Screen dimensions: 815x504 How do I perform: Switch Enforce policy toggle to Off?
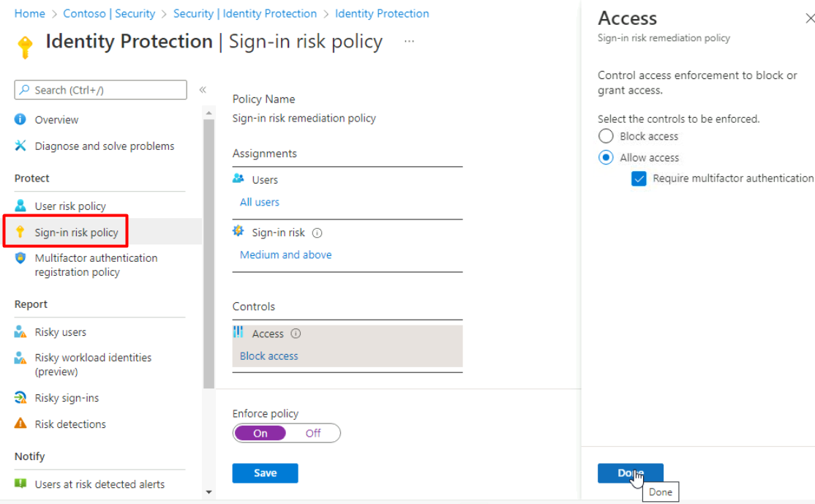click(x=313, y=433)
